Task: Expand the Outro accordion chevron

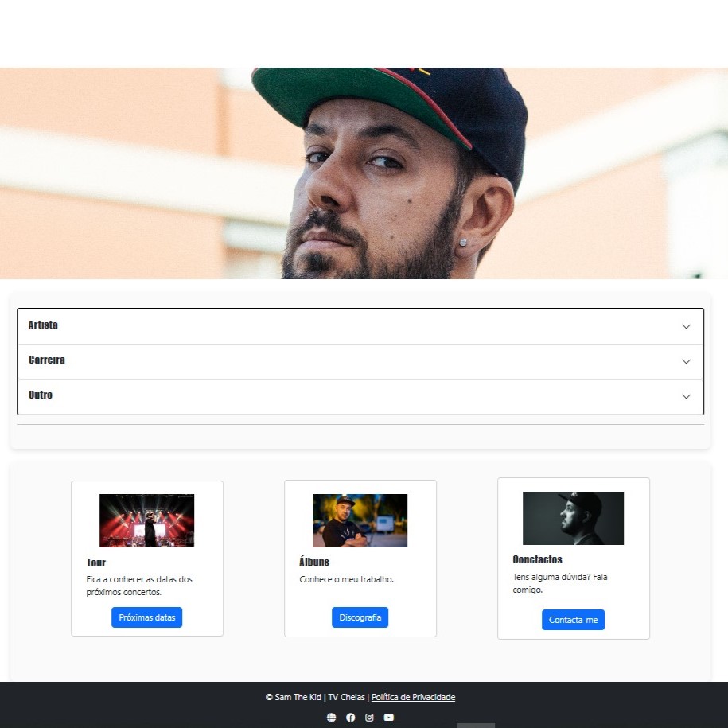Action: point(686,396)
